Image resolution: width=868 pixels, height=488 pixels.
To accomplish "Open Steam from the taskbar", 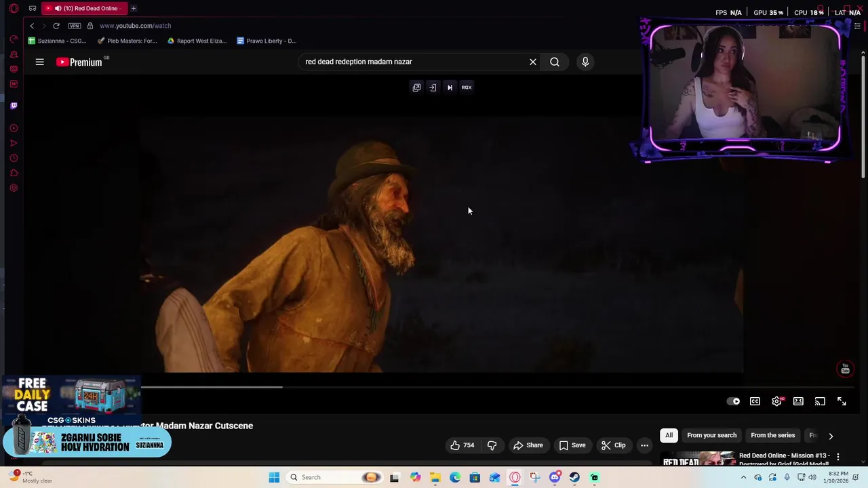I will click(574, 477).
